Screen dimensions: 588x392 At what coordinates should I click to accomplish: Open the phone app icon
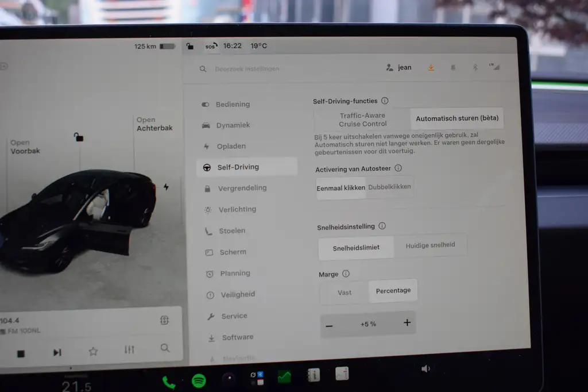(x=168, y=382)
